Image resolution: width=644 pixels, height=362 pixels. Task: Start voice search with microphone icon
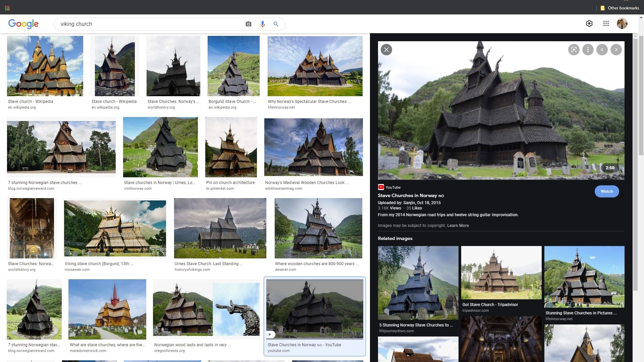[262, 24]
